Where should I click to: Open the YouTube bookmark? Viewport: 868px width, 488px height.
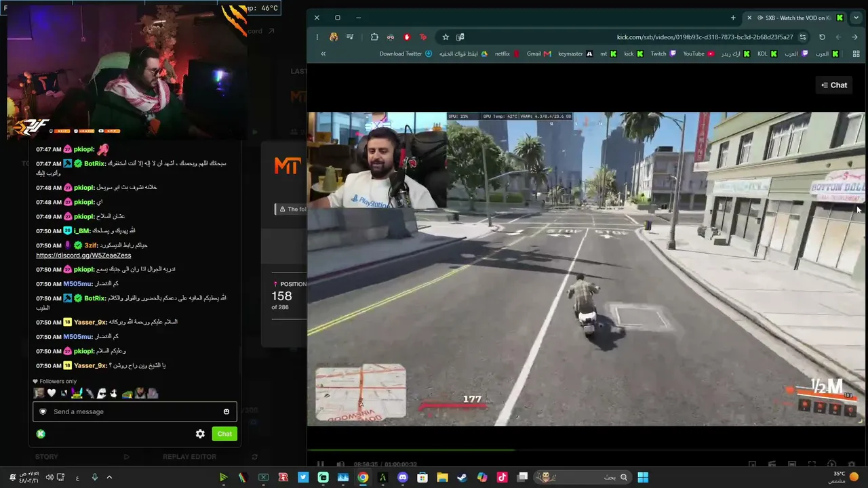[x=698, y=54]
